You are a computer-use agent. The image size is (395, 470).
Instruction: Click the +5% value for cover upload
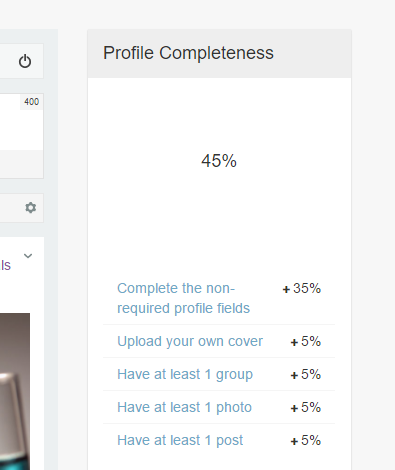(x=306, y=341)
